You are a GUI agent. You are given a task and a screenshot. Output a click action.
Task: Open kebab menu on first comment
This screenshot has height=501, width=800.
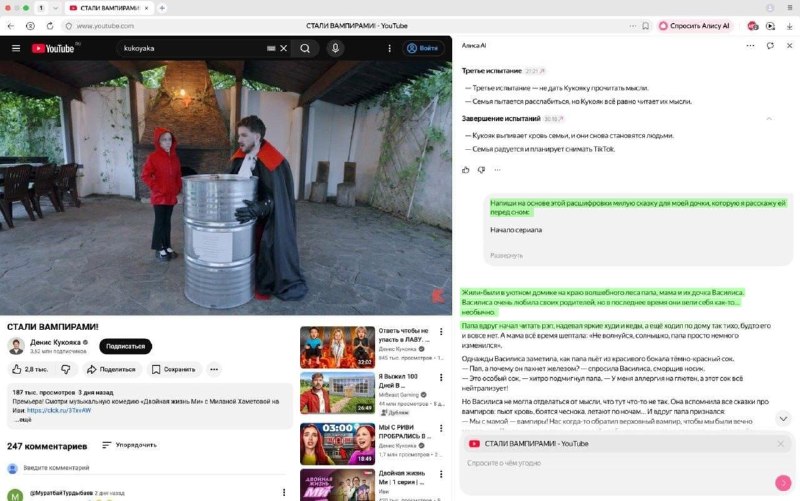coord(284,492)
